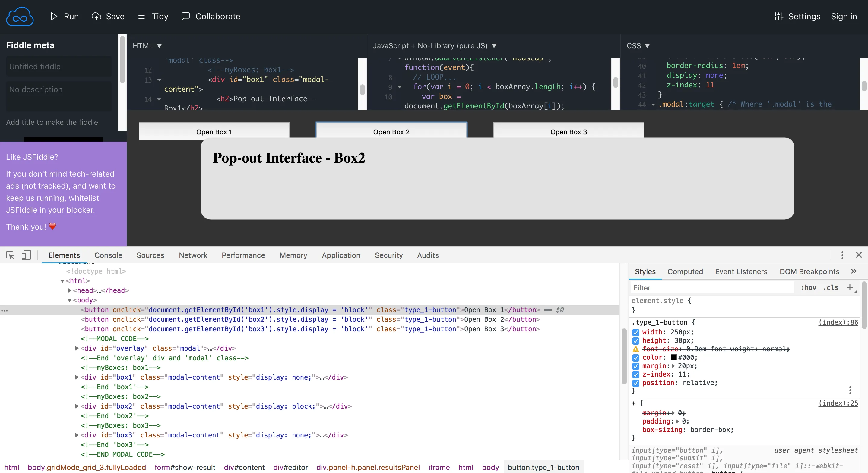Activate the DevTools inspect element picker

10,255
